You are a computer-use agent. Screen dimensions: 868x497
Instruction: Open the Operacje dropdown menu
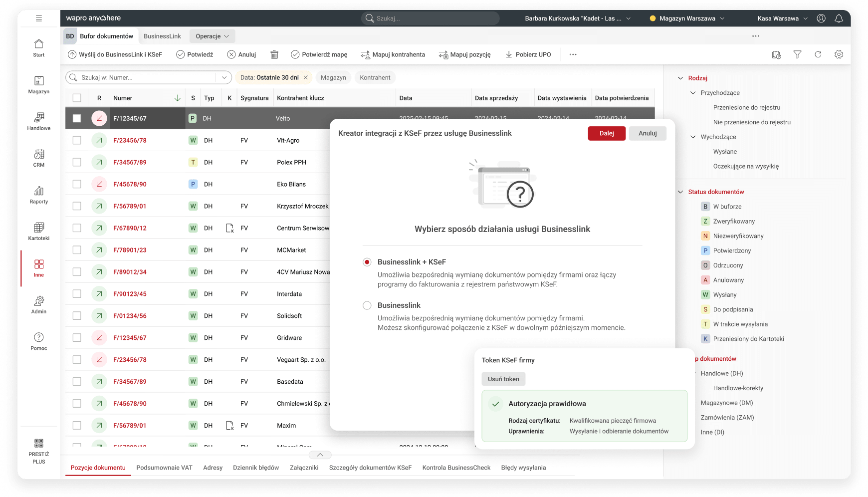(x=212, y=36)
